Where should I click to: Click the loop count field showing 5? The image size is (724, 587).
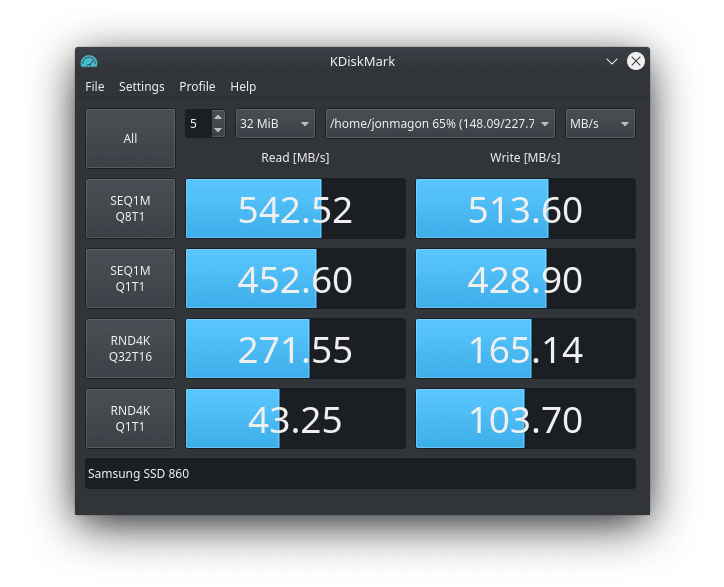pyautogui.click(x=199, y=124)
